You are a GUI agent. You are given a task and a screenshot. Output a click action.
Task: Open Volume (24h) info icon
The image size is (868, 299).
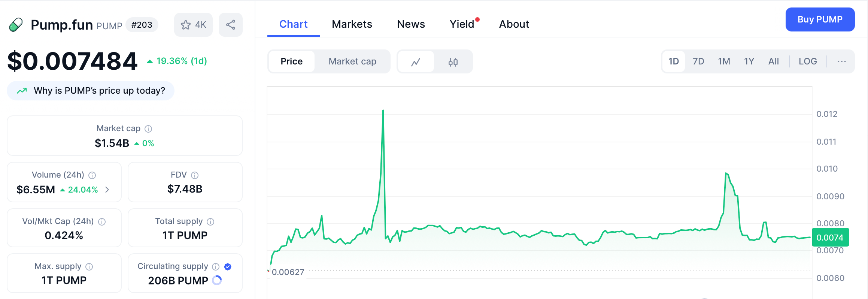[x=92, y=175]
